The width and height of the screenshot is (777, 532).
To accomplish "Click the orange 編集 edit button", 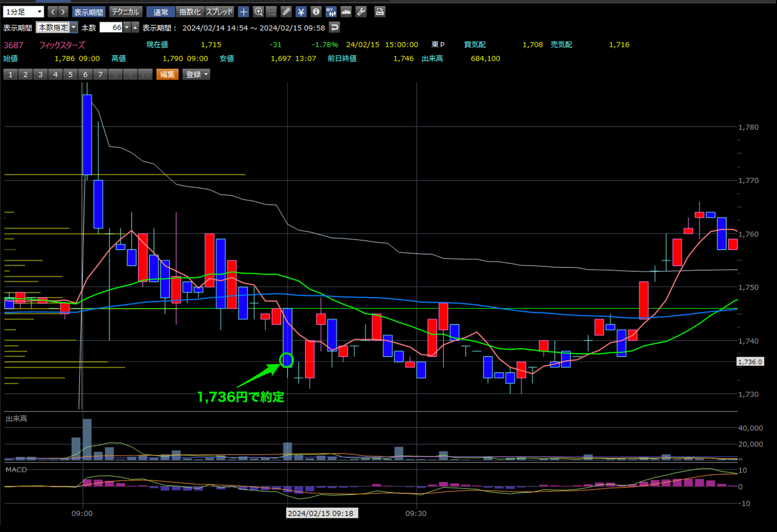I will (x=167, y=74).
